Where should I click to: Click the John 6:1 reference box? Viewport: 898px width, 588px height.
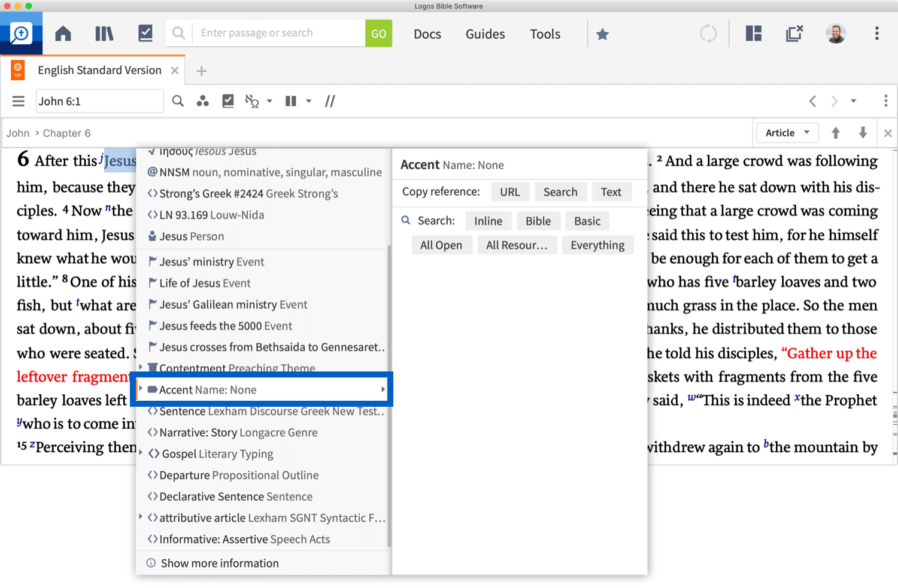pyautogui.click(x=99, y=101)
